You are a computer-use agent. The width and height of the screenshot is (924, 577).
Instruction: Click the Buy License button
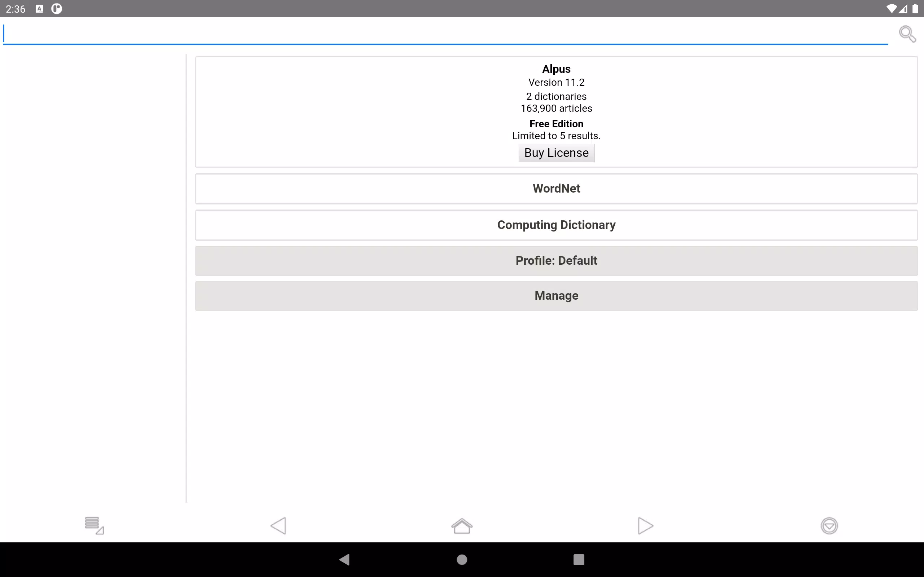[x=556, y=153]
